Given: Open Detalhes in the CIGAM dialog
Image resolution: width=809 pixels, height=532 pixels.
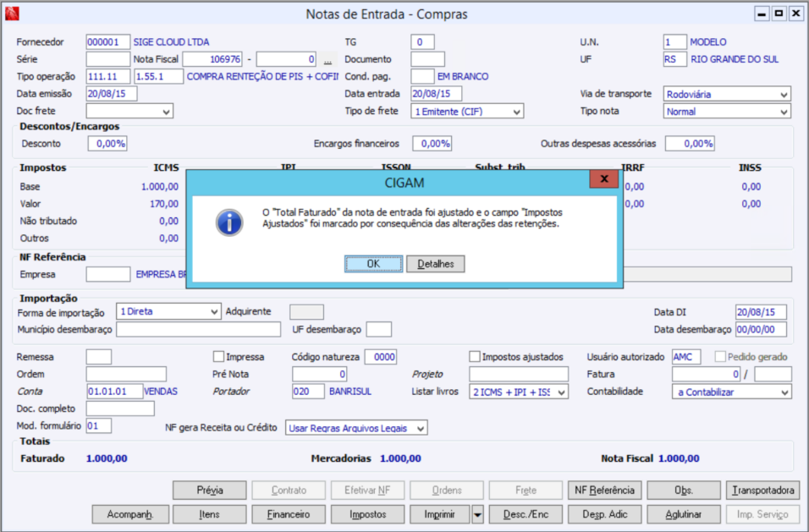Looking at the screenshot, I should click(x=436, y=264).
